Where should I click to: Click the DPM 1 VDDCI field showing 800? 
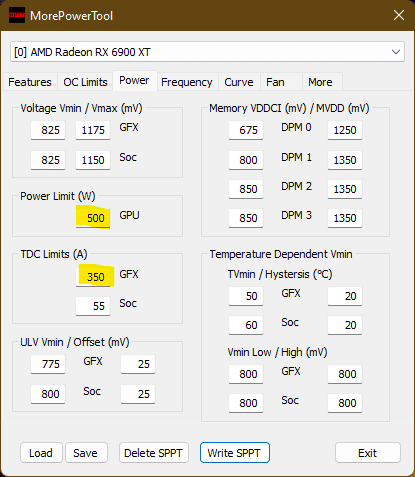tap(246, 160)
